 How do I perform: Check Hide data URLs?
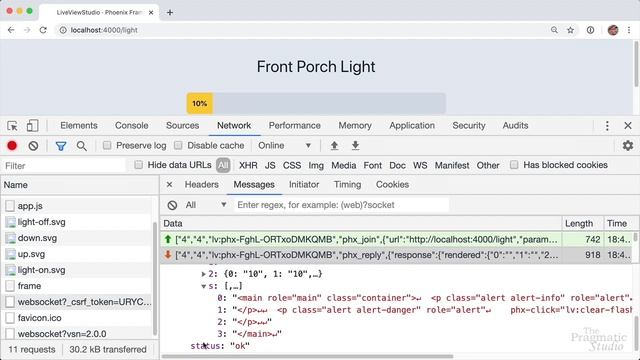pyautogui.click(x=138, y=165)
